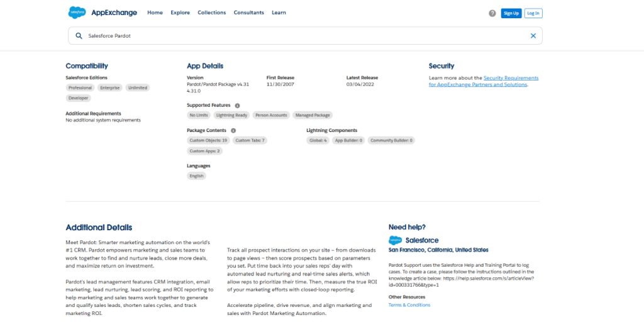This screenshot has height=322, width=644.
Task: Click the Lightning Ready feature tag
Action: click(x=231, y=116)
